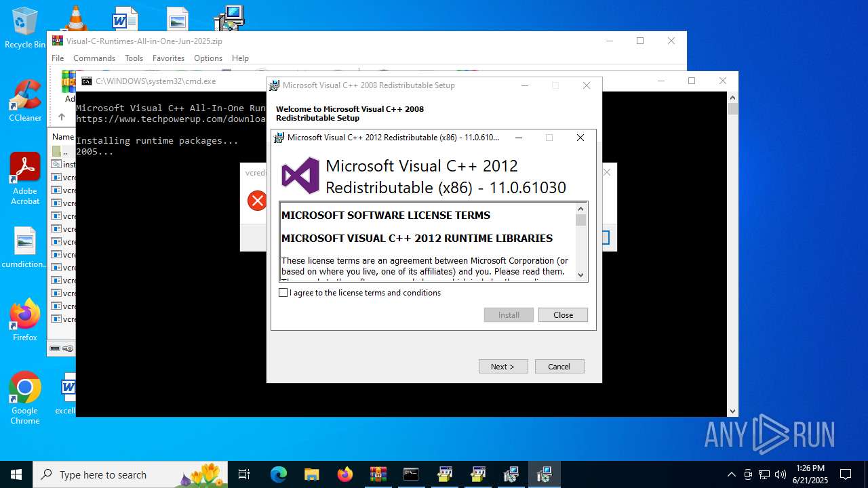The width and height of the screenshot is (868, 488).
Task: Click Close button in 2012 Redistributable dialog
Action: [x=563, y=315]
